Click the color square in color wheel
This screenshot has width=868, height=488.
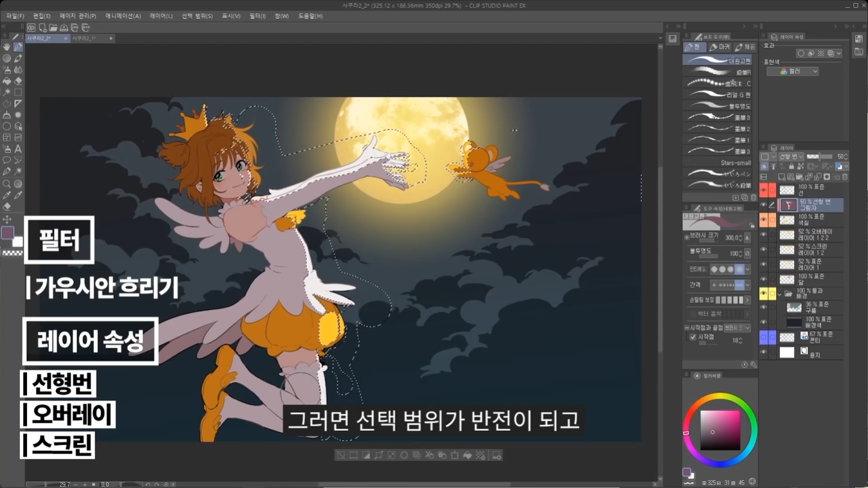click(720, 430)
